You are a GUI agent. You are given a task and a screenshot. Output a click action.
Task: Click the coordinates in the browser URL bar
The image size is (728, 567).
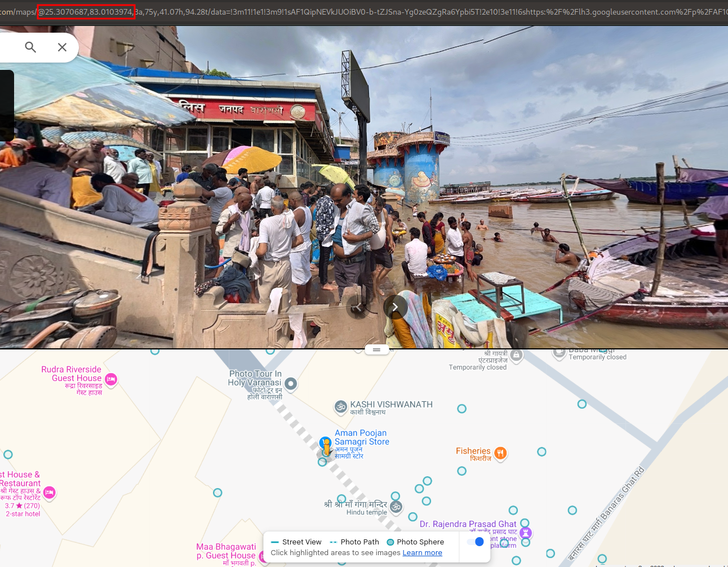86,12
